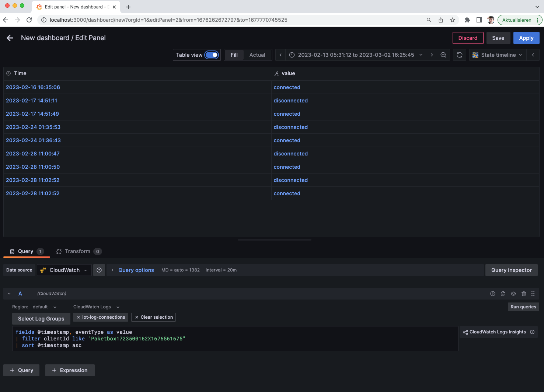544x392 pixels.
Task: Refresh the dashboard with the refresh icon
Action: 460,55
